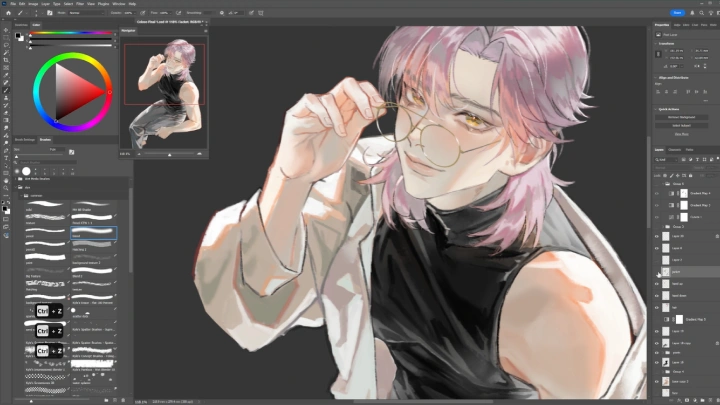Click the zoom out icon in Navigator
The image size is (720, 405).
click(139, 154)
